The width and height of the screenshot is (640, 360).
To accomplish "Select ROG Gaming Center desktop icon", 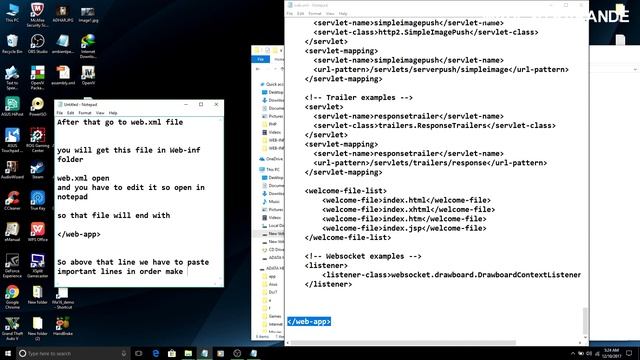I will [37, 140].
